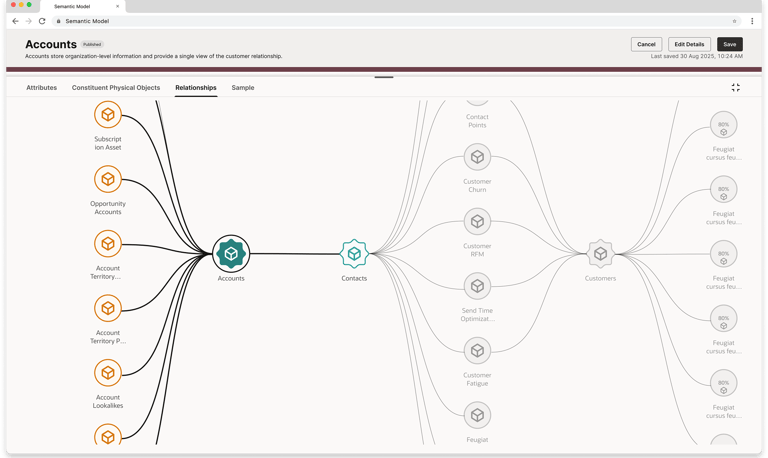768x458 pixels.
Task: Select the central Accounts node
Action: click(x=231, y=254)
